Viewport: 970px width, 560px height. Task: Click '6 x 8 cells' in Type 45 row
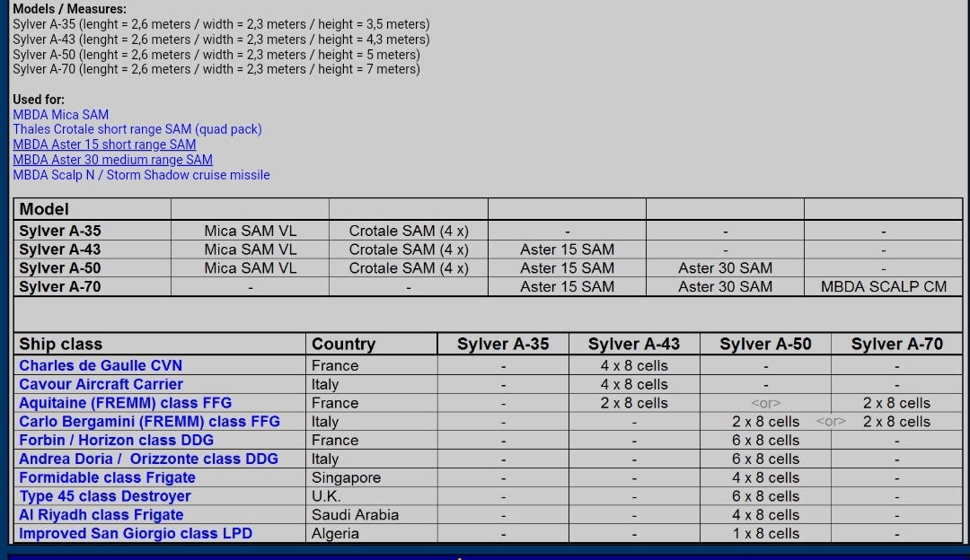(x=766, y=495)
